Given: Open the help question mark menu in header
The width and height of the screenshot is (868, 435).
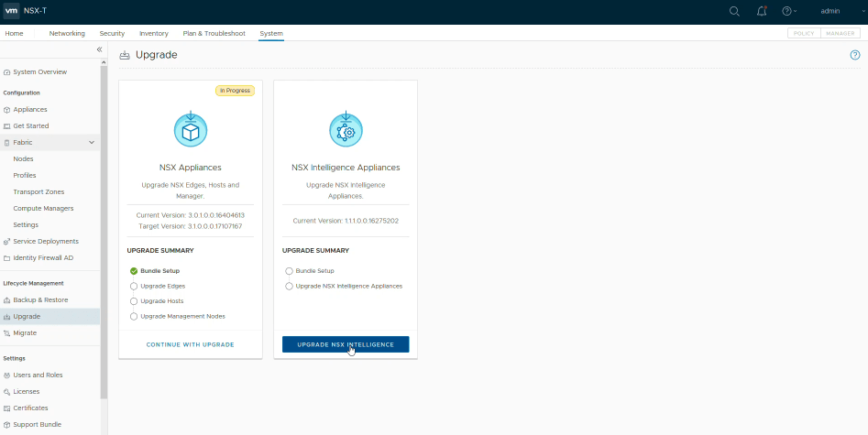Looking at the screenshot, I should click(x=787, y=11).
